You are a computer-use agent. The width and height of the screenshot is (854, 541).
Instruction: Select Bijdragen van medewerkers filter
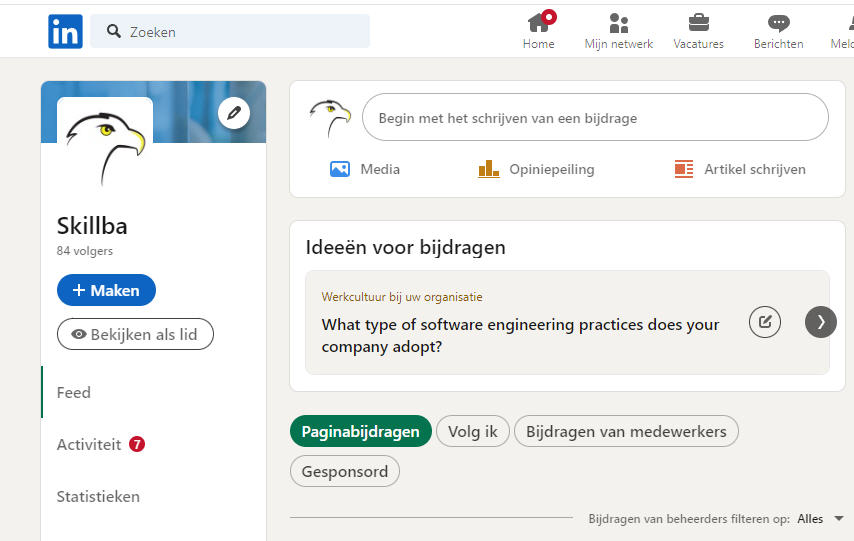[x=626, y=431]
